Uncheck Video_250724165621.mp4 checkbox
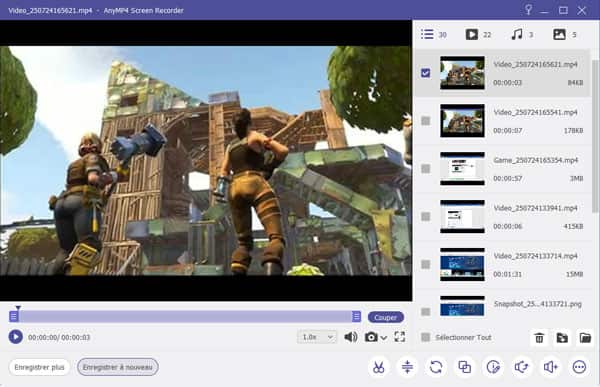Viewport: 600px width, 387px height. pos(426,73)
